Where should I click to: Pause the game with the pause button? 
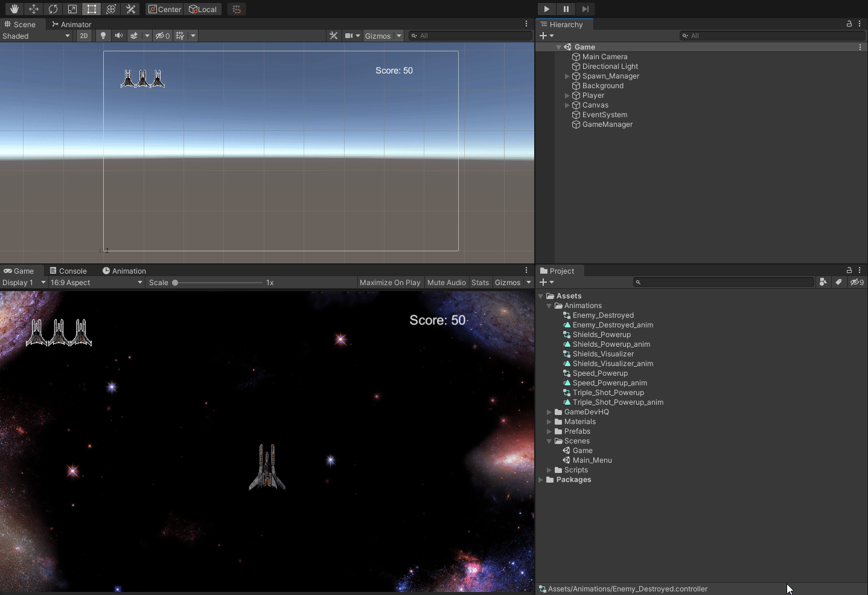(566, 9)
